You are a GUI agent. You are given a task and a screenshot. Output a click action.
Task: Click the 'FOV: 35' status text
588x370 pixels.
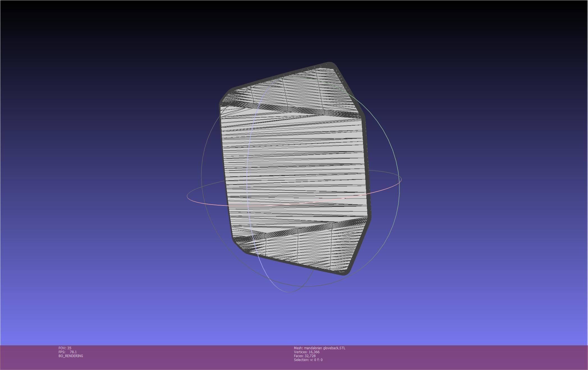[65, 348]
